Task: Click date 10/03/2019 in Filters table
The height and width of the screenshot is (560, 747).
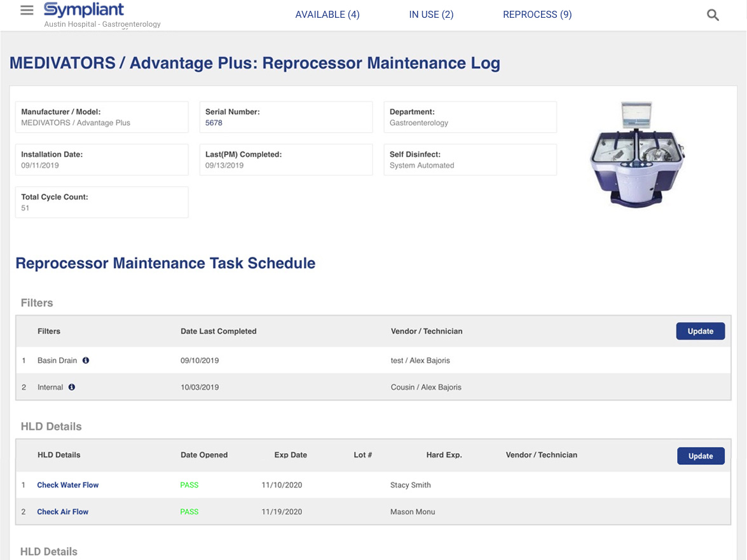Action: [x=200, y=387]
